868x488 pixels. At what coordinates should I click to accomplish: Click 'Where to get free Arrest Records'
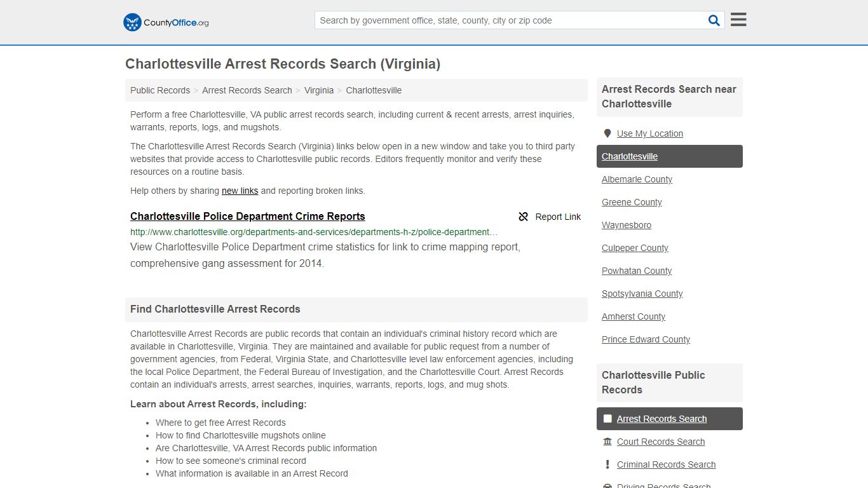[220, 423]
